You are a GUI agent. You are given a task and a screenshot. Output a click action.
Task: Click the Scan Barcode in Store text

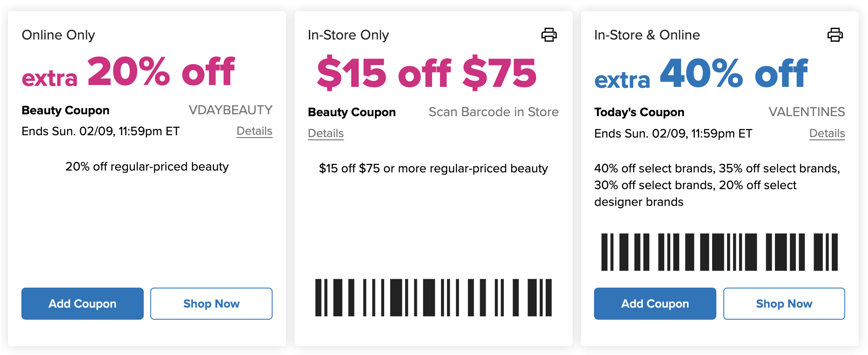[x=494, y=112]
